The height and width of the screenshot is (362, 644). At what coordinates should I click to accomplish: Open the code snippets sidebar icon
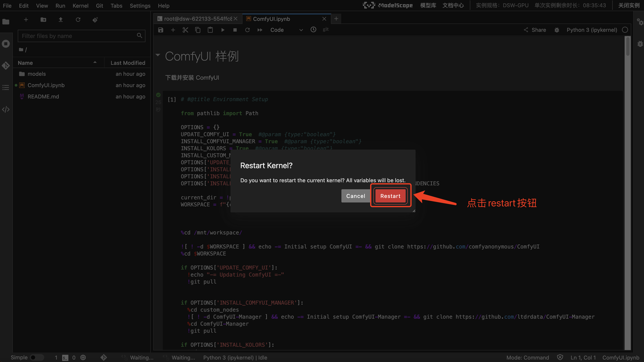point(6,109)
